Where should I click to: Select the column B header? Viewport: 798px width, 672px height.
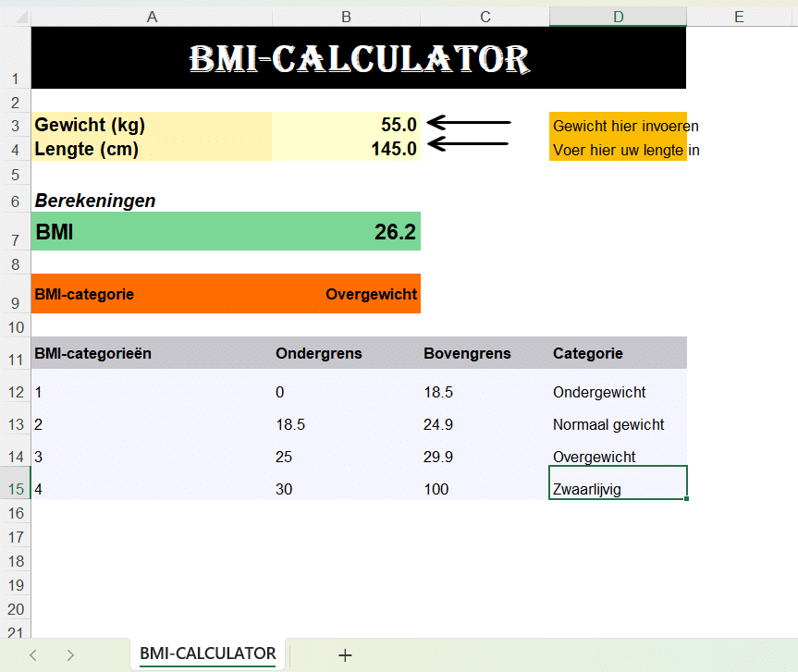346,17
